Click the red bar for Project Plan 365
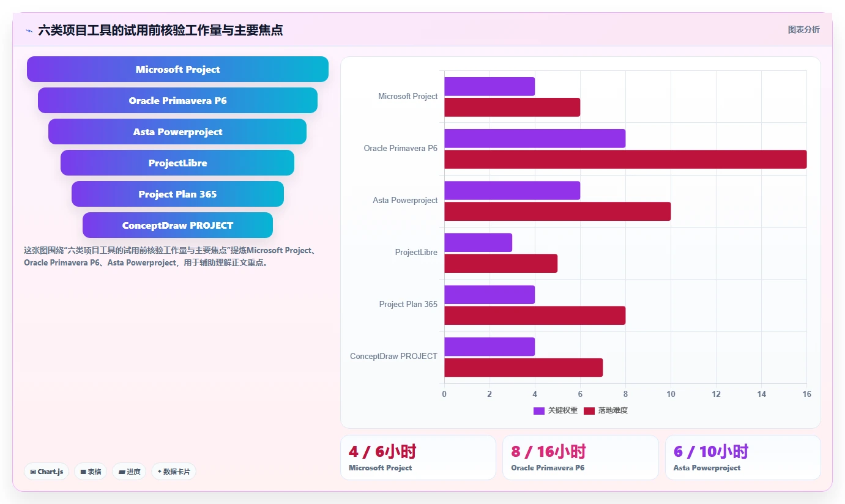The height and width of the screenshot is (504, 845). (535, 315)
